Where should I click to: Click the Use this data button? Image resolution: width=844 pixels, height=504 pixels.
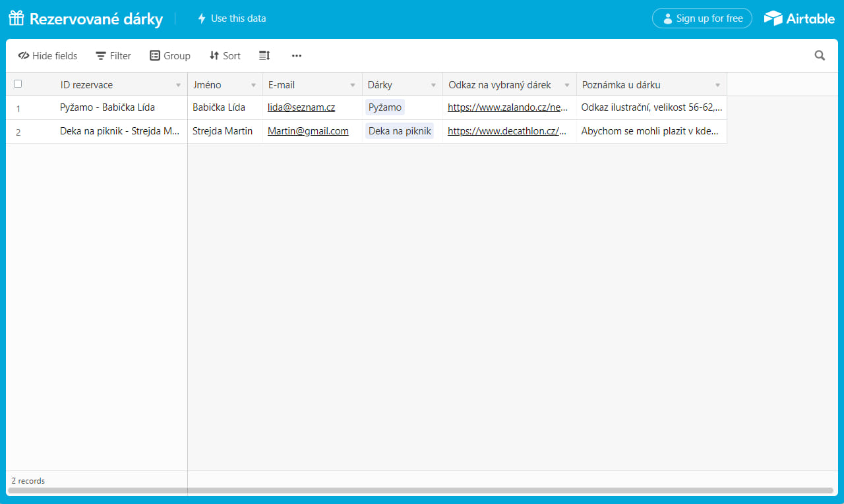tap(231, 18)
